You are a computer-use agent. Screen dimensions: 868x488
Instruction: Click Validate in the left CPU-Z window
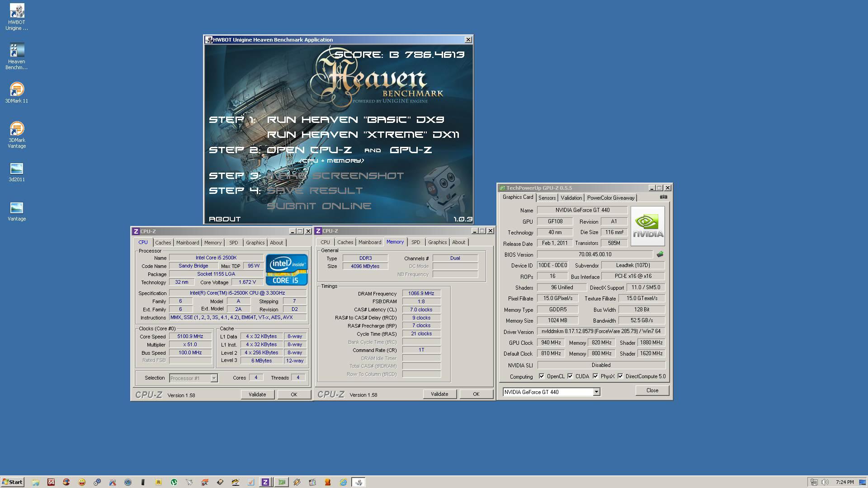point(257,394)
